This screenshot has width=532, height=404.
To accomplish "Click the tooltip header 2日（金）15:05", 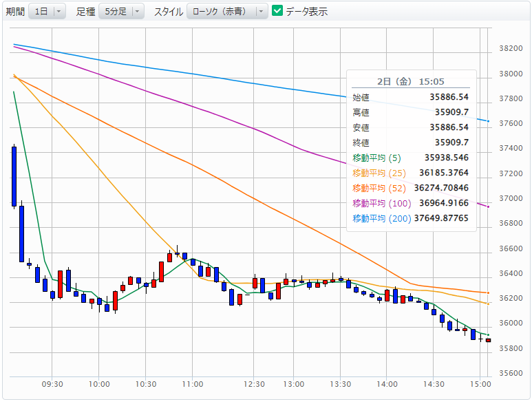I will [x=411, y=82].
